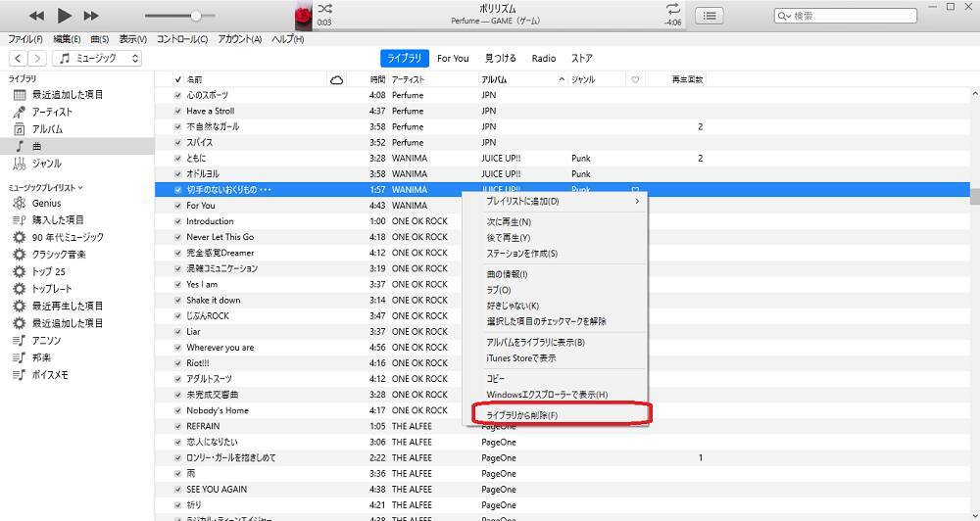Click the iCloud status column header icon
This screenshot has width=980, height=521.
(x=337, y=79)
